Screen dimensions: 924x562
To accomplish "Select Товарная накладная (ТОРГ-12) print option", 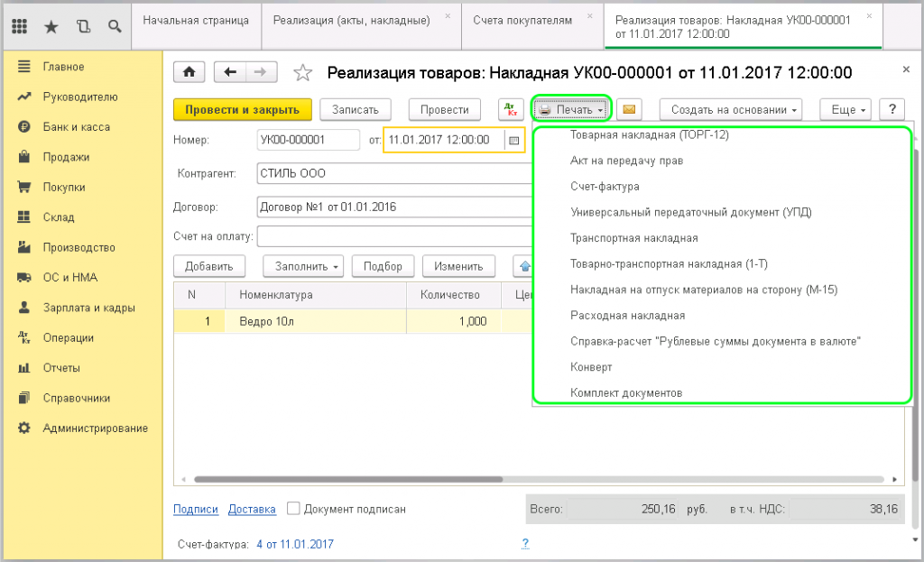I will click(x=649, y=135).
